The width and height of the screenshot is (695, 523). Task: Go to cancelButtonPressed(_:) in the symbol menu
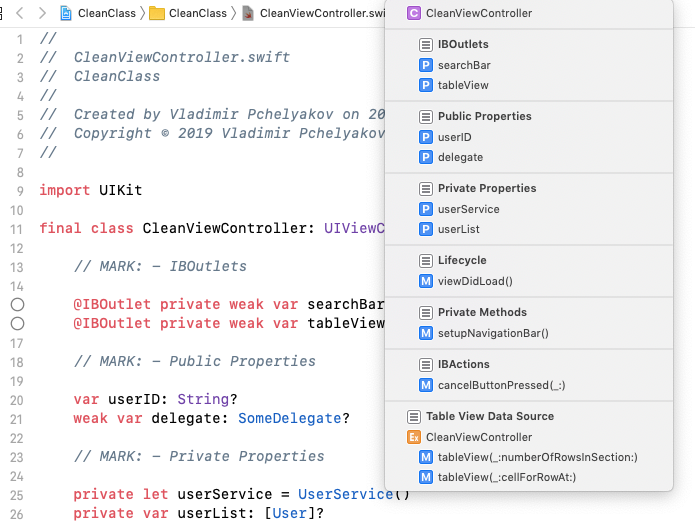501,385
